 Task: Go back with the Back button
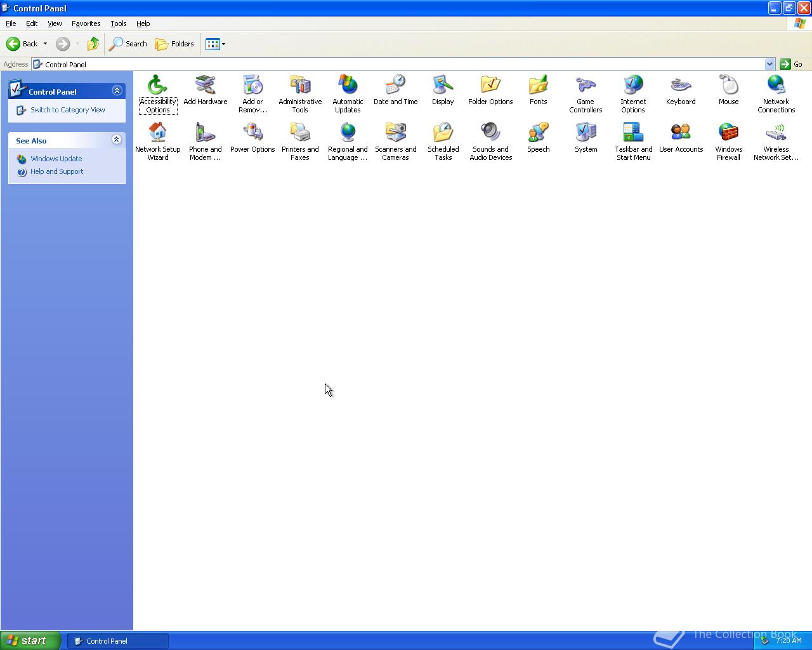[22, 44]
